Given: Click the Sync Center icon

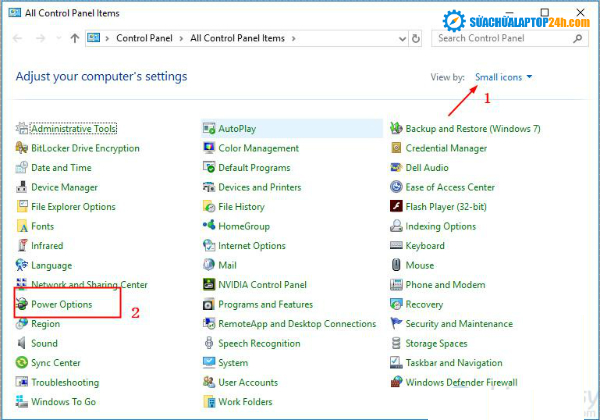Looking at the screenshot, I should [23, 363].
